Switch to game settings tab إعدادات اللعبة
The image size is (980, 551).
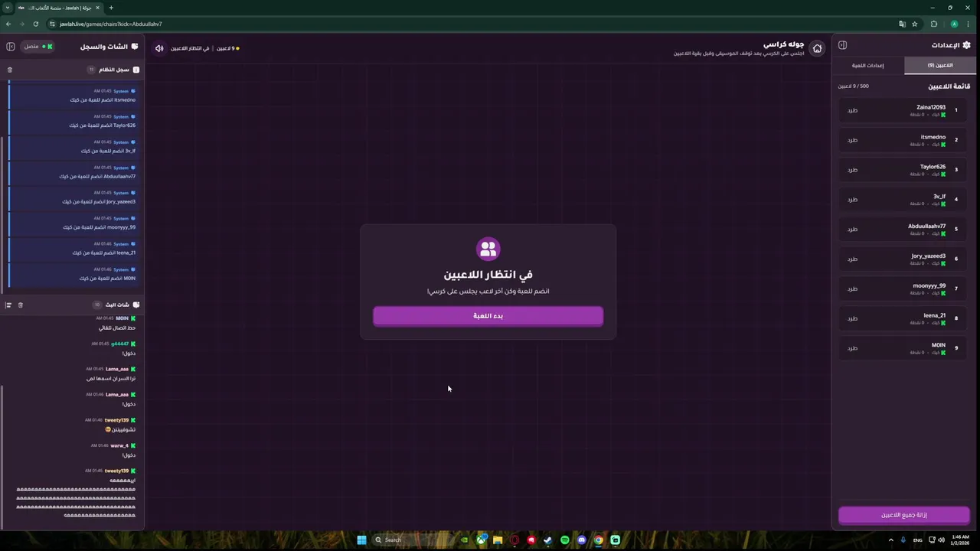pyautogui.click(x=867, y=65)
